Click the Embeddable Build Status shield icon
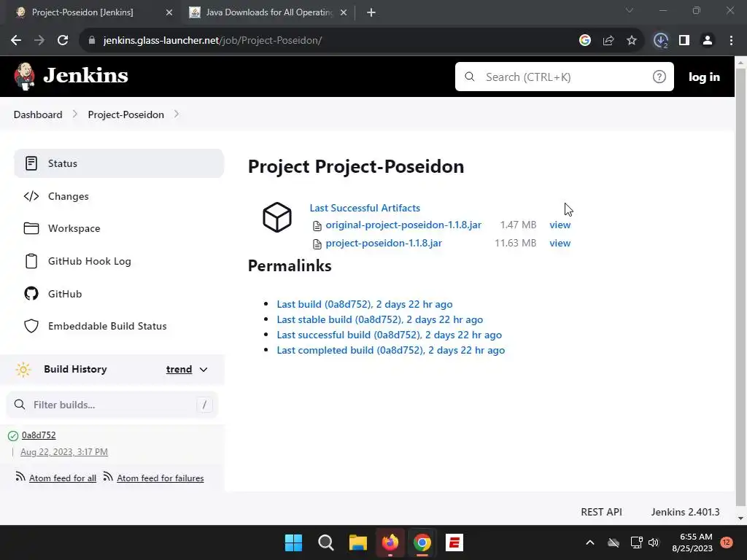The width and height of the screenshot is (747, 560). pos(31,326)
